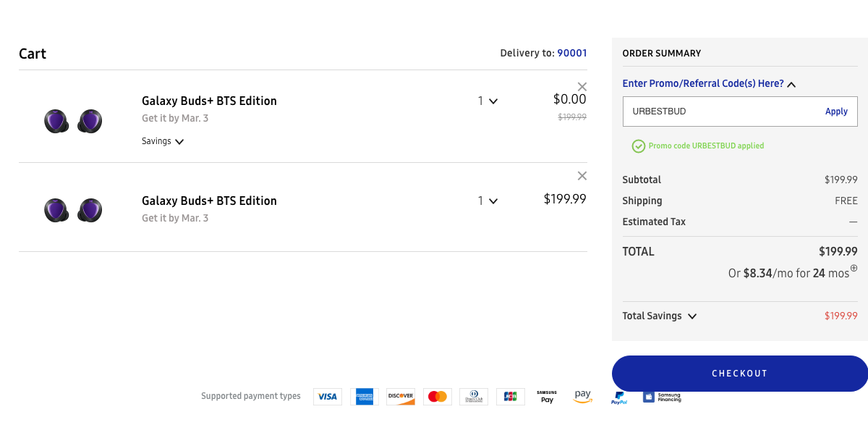Open financing info icon beside 24 mos
The width and height of the screenshot is (868, 425).
tap(854, 269)
